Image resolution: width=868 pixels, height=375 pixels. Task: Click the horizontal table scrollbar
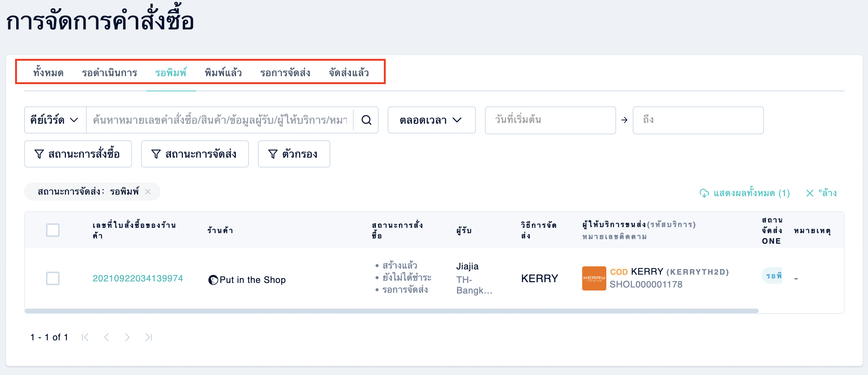coord(391,311)
